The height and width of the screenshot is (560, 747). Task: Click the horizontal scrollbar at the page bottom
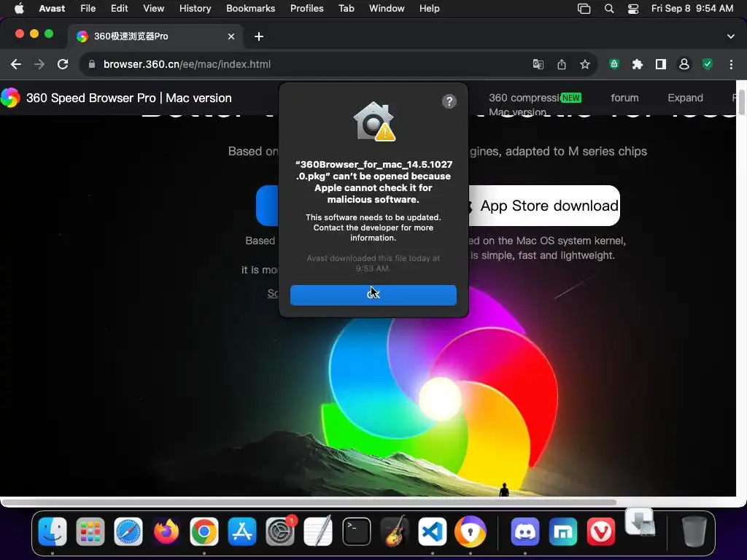309,502
